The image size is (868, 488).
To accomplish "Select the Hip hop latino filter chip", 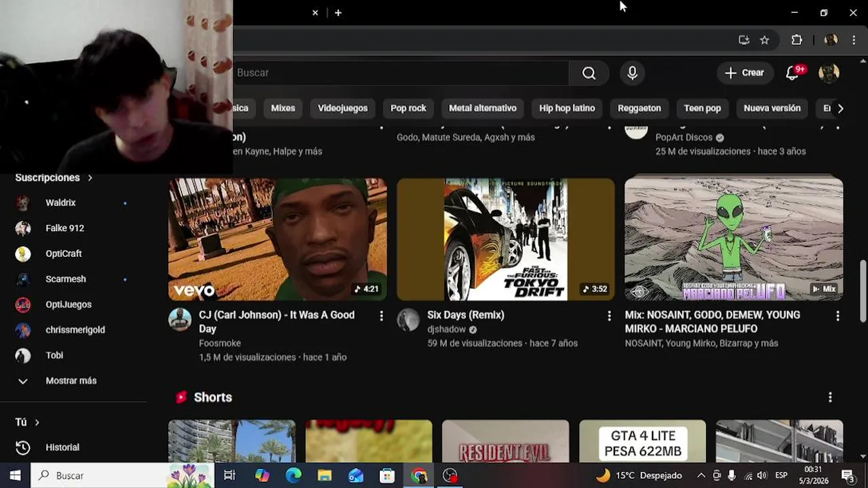I will [x=567, y=108].
